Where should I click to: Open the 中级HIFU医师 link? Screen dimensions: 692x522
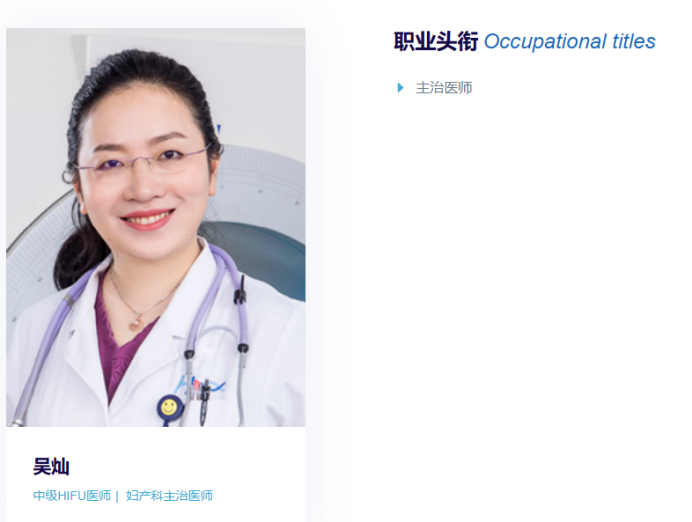(x=72, y=496)
